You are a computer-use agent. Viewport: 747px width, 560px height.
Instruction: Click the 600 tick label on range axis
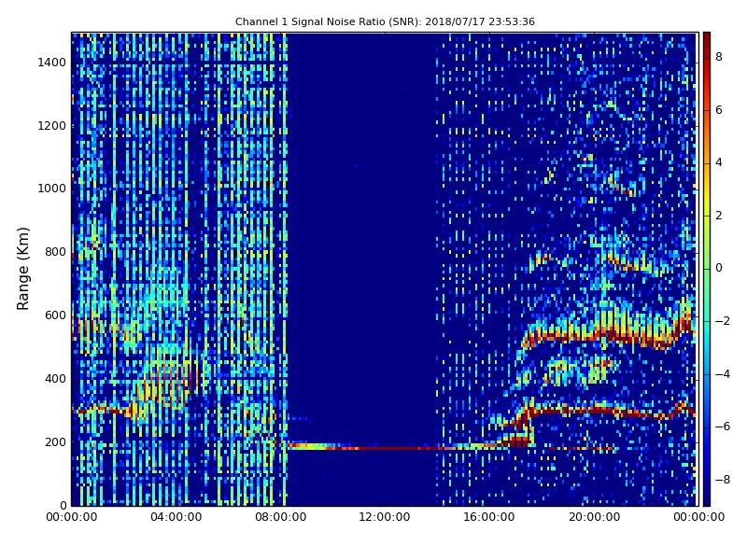(55, 315)
